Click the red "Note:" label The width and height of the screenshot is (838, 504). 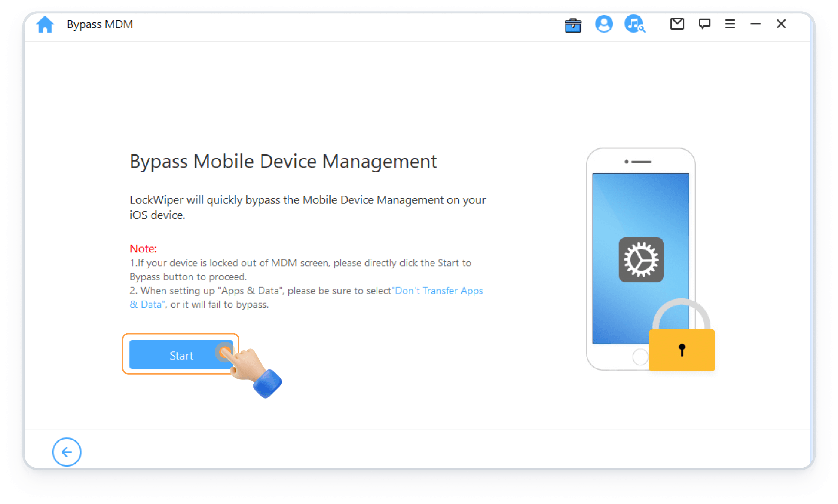click(143, 249)
